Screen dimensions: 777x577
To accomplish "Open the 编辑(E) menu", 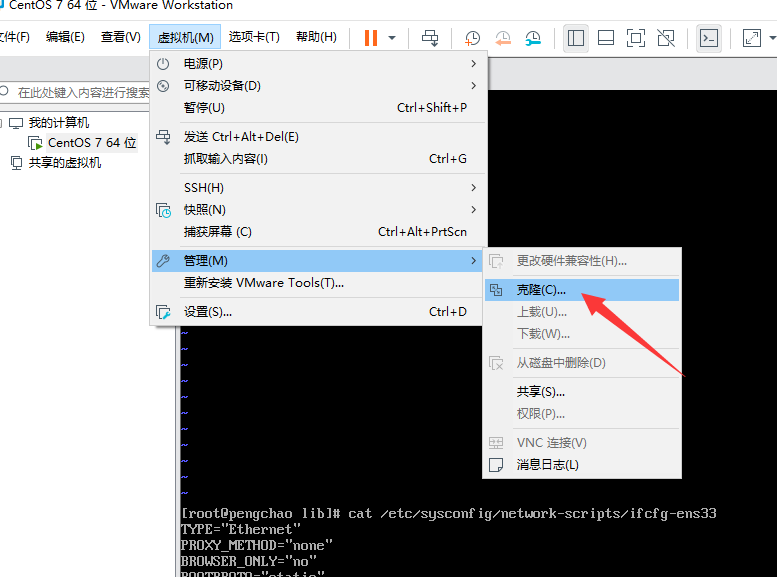I will click(x=65, y=37).
